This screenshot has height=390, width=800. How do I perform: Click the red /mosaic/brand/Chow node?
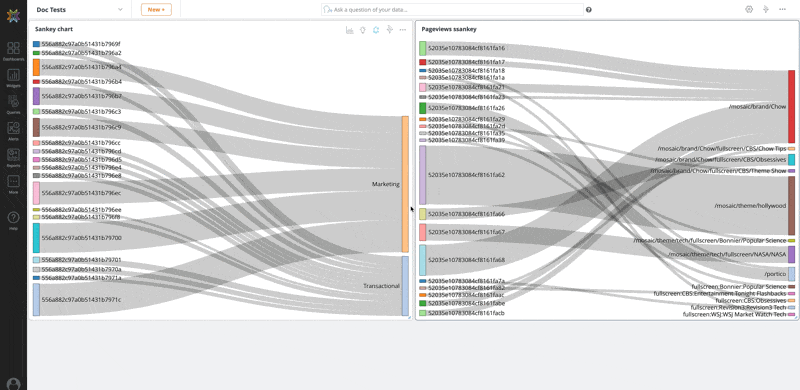791,107
